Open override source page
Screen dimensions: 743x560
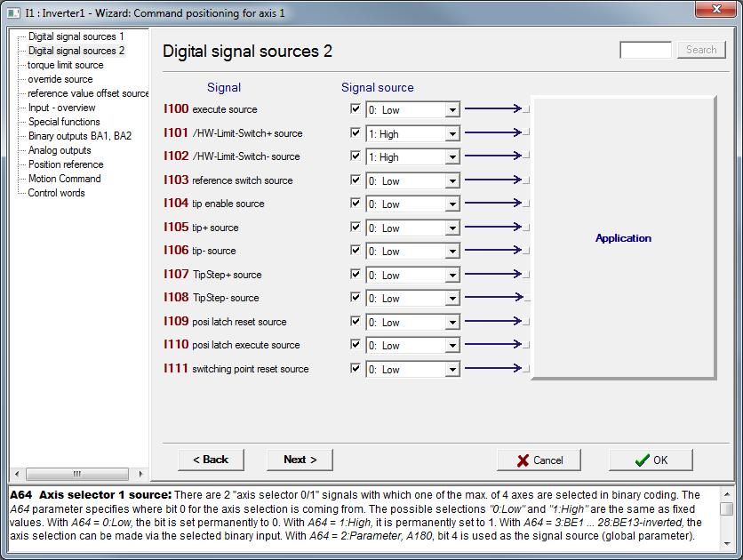pos(60,79)
